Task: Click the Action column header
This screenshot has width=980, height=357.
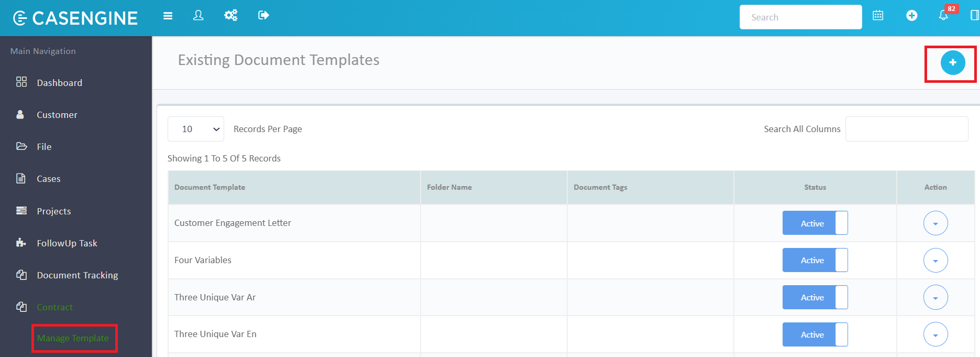Action: [935, 187]
